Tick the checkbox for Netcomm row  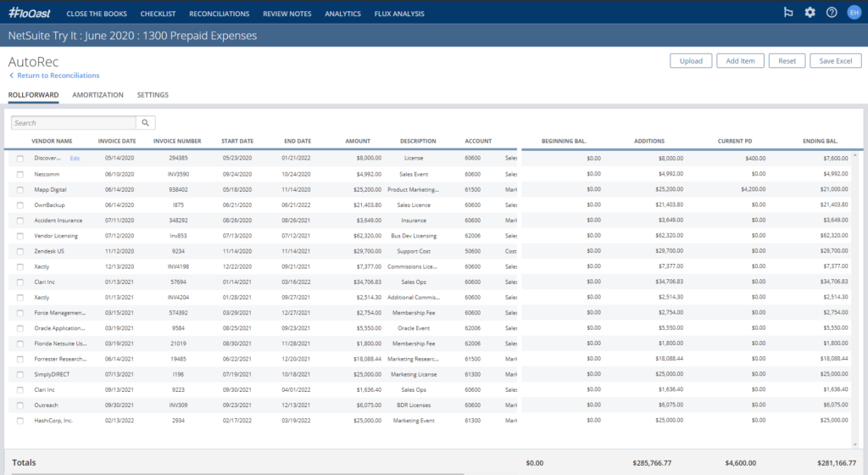(x=20, y=174)
